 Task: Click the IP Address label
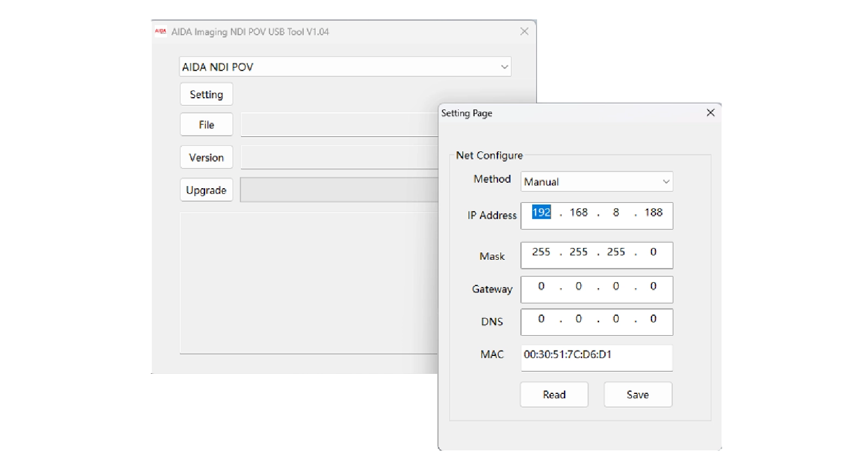pos(492,215)
